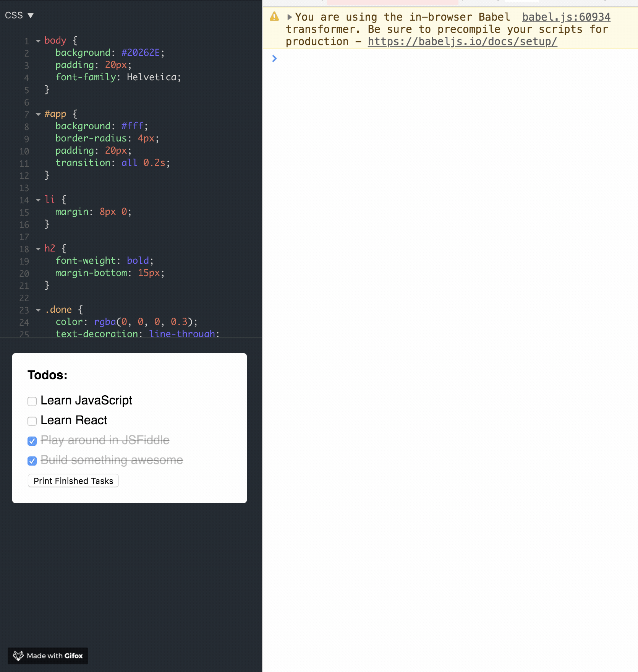Click the Print Finished Tasks button

[x=73, y=480]
